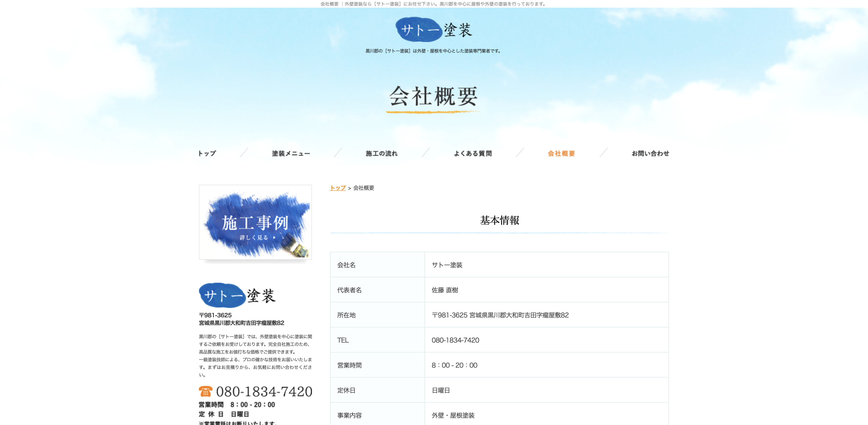868x425 pixels.
Task: Click the サトー塗装 sidebar logo
Action: click(x=238, y=295)
